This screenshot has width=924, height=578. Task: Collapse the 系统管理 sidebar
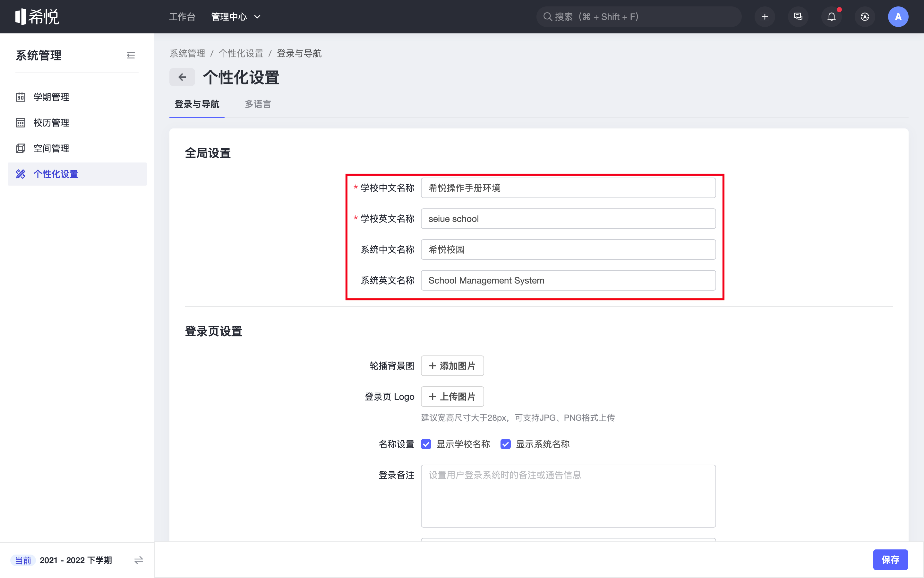click(x=131, y=56)
